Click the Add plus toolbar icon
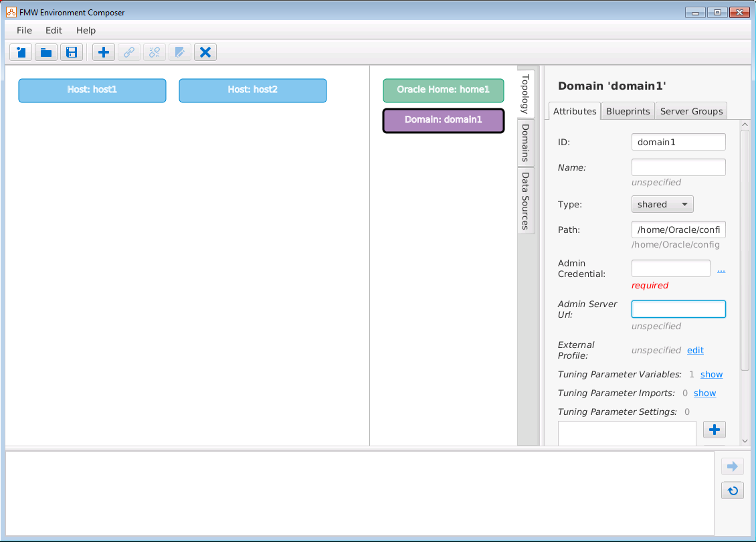The height and width of the screenshot is (542, 756). [104, 52]
